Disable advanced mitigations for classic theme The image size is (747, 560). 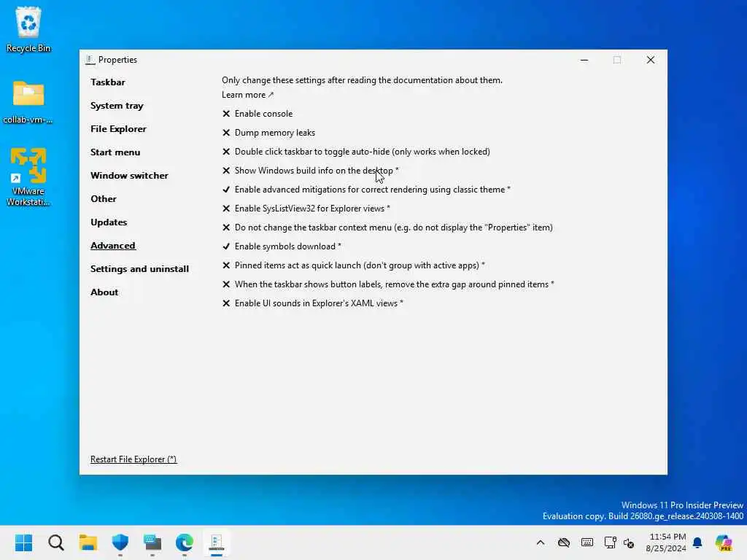click(x=366, y=190)
